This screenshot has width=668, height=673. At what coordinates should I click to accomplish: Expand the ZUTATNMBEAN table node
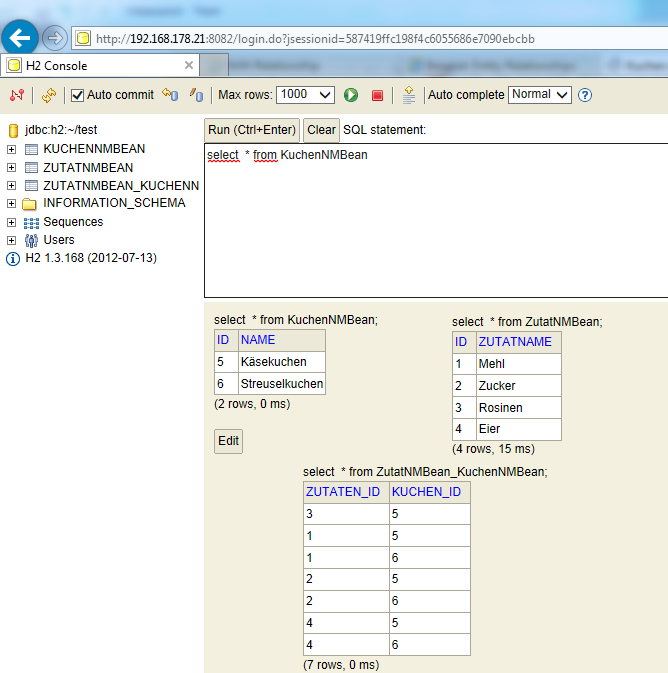tap(12, 167)
